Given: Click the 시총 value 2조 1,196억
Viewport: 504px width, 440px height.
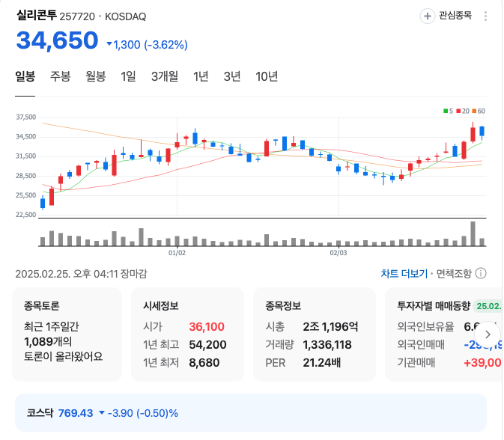Looking at the screenshot, I should (x=330, y=326).
